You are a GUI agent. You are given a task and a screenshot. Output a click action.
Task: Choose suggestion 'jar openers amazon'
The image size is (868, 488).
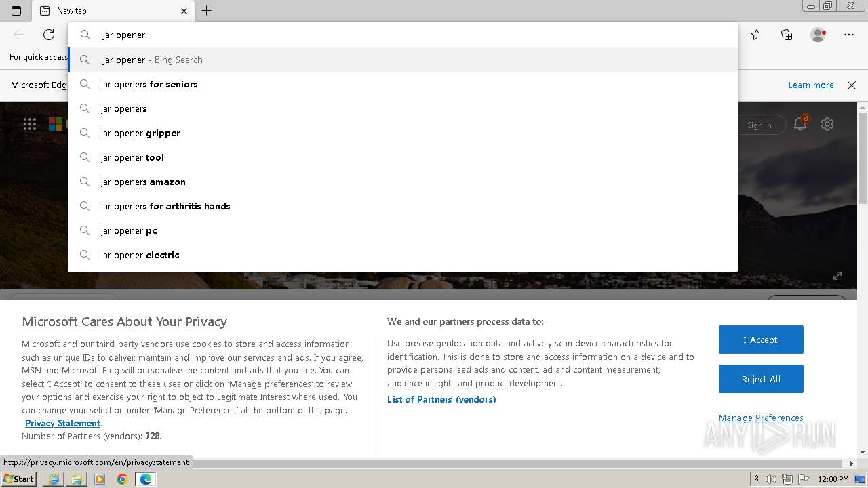tap(403, 182)
